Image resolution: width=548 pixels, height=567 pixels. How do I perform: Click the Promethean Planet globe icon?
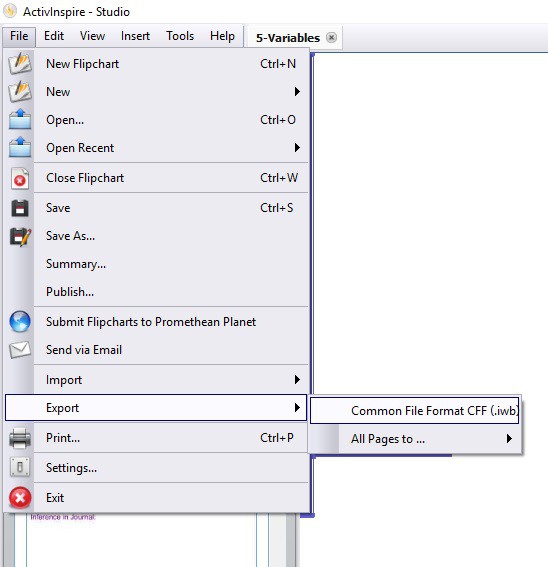coord(20,321)
